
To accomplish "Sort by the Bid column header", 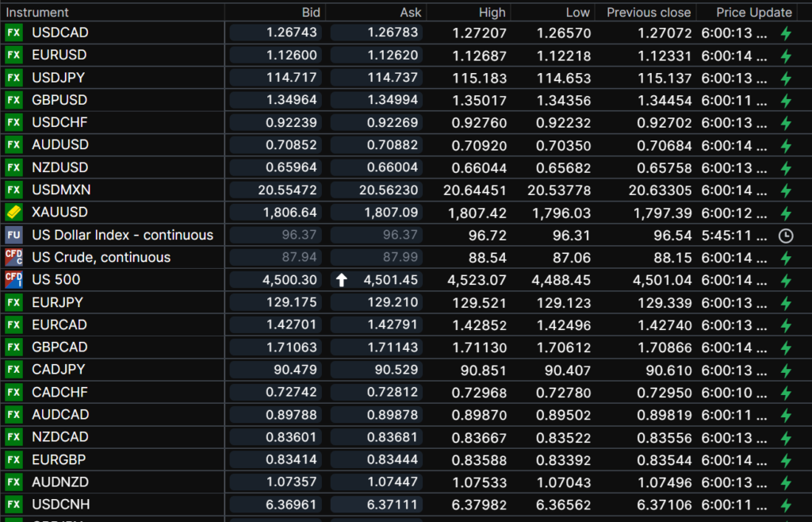I will 311,12.
